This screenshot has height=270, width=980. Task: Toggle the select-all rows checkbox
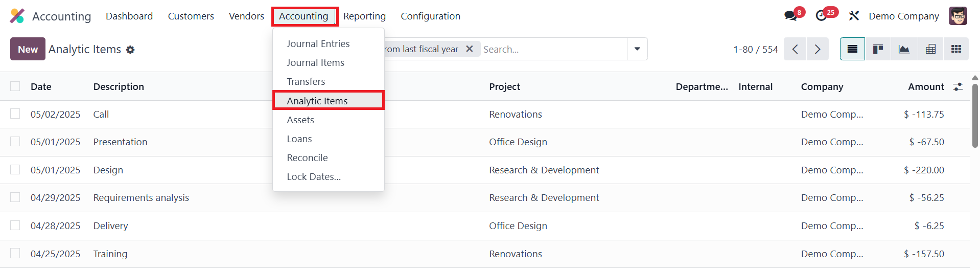15,86
